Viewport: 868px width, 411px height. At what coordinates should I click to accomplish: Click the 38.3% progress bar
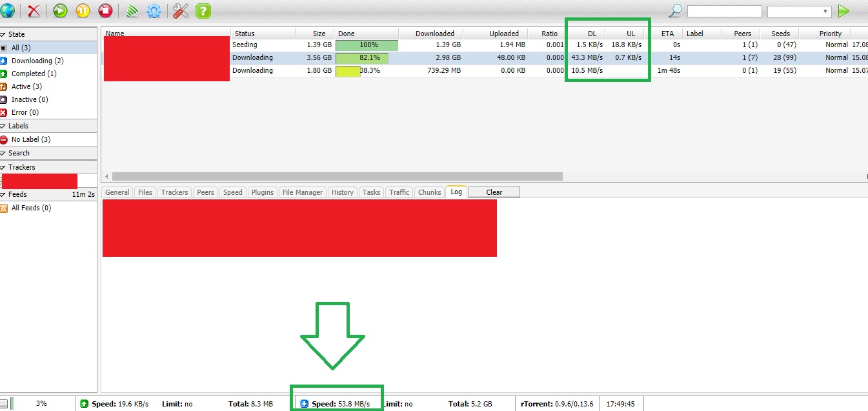367,71
